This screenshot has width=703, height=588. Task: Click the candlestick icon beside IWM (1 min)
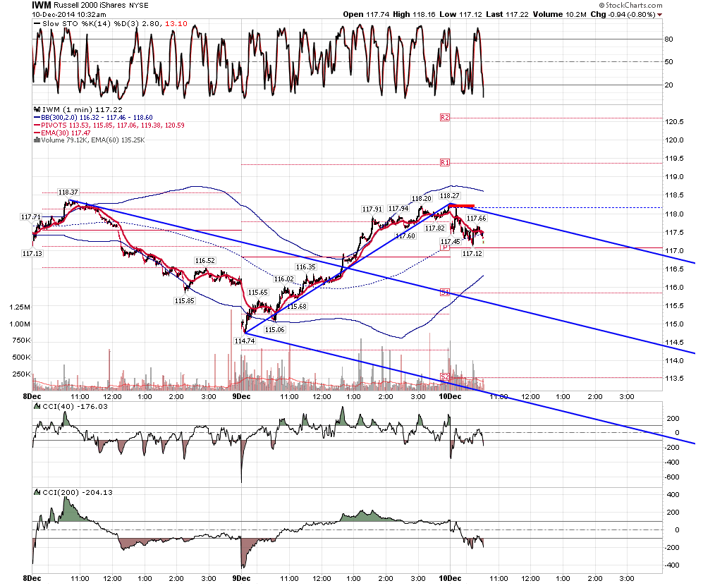(x=37, y=109)
